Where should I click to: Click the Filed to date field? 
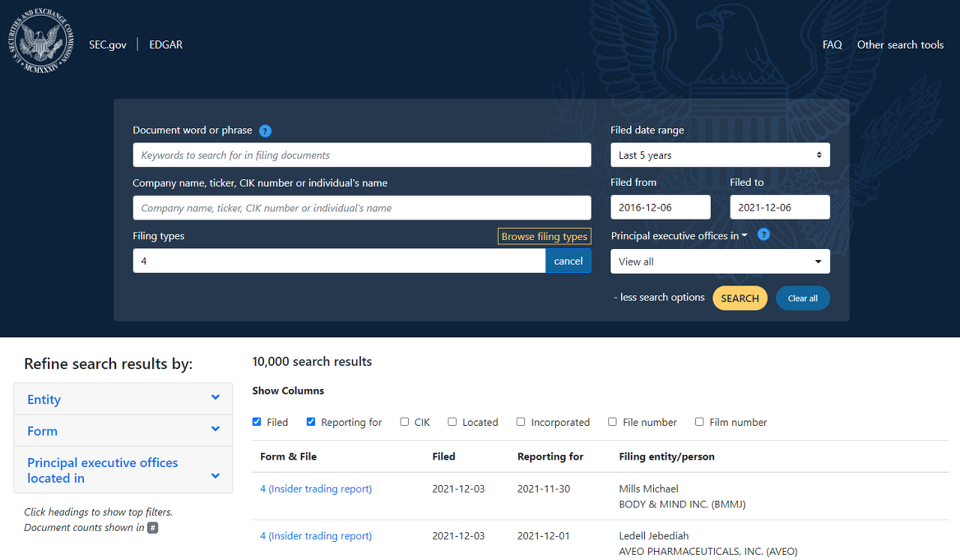pos(780,207)
